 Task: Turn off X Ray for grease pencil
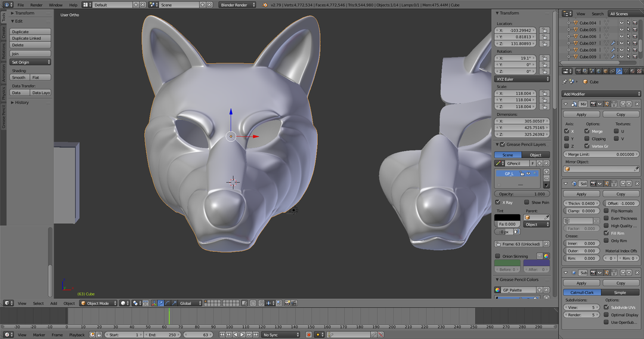499,202
